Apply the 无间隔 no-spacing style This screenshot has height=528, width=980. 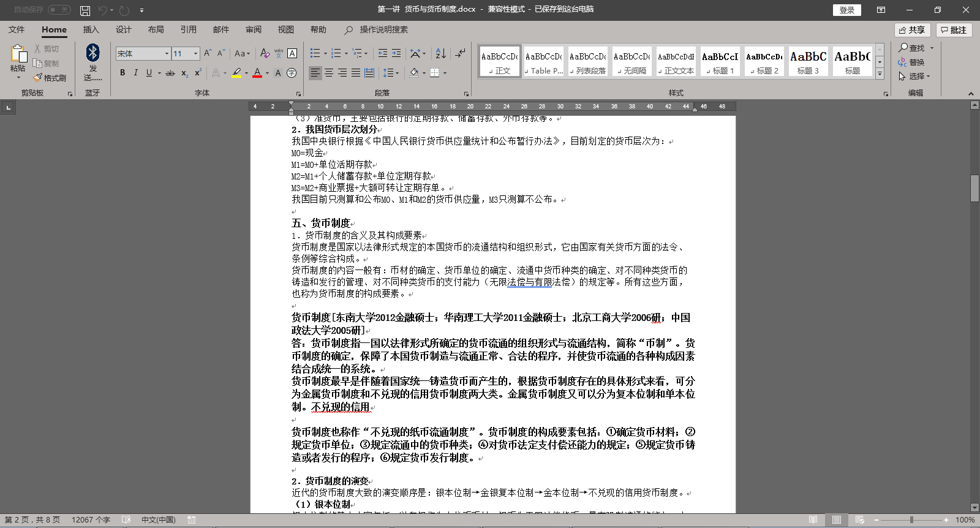coord(632,62)
